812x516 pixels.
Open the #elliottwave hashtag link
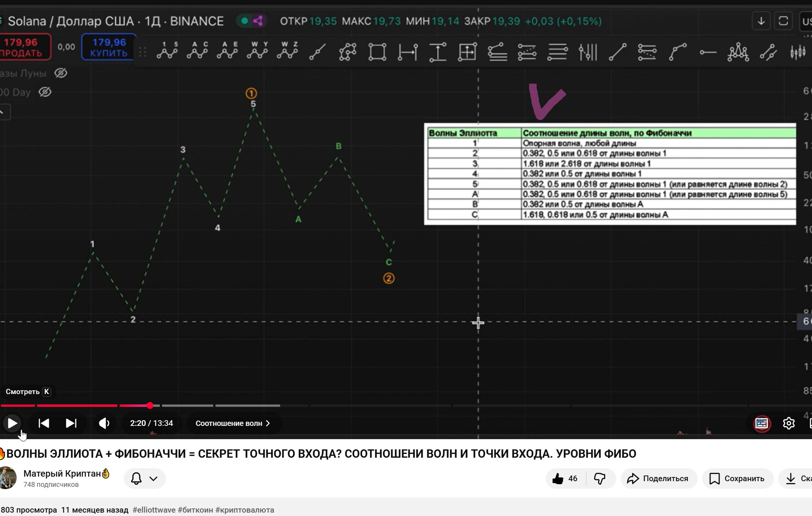point(154,510)
